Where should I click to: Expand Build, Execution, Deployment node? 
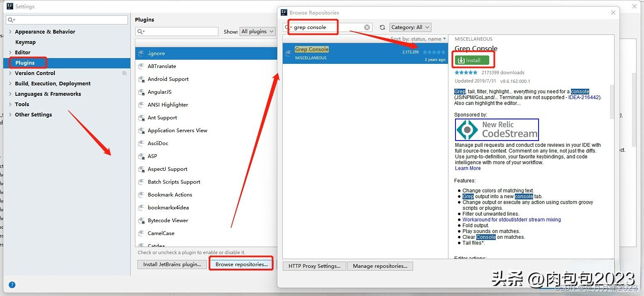10,84
